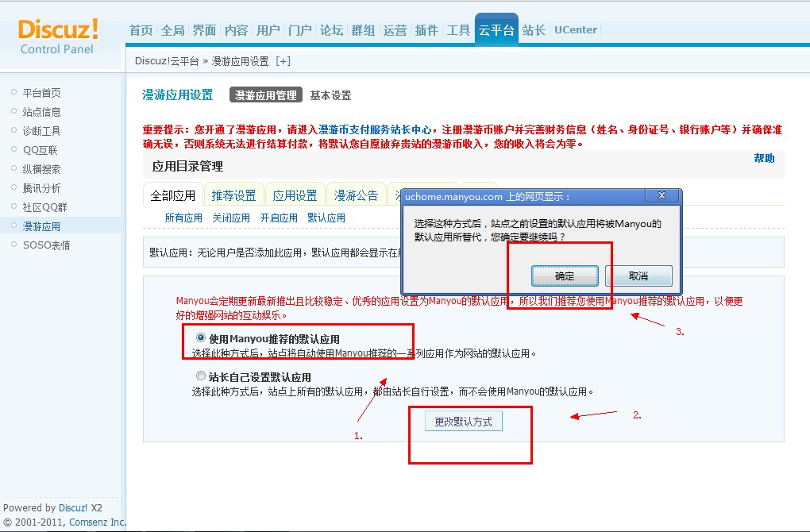Viewport: 810px width, 532px height.
Task: Open the 帮助 link
Action: [x=764, y=158]
